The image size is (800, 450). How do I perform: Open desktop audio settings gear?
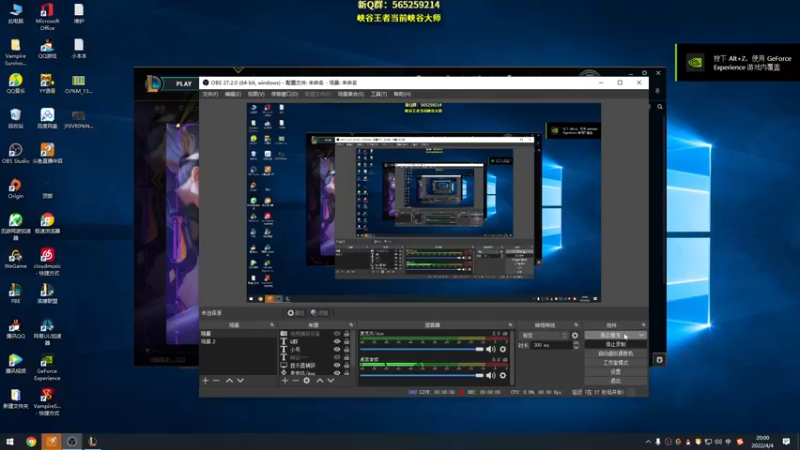(x=503, y=376)
